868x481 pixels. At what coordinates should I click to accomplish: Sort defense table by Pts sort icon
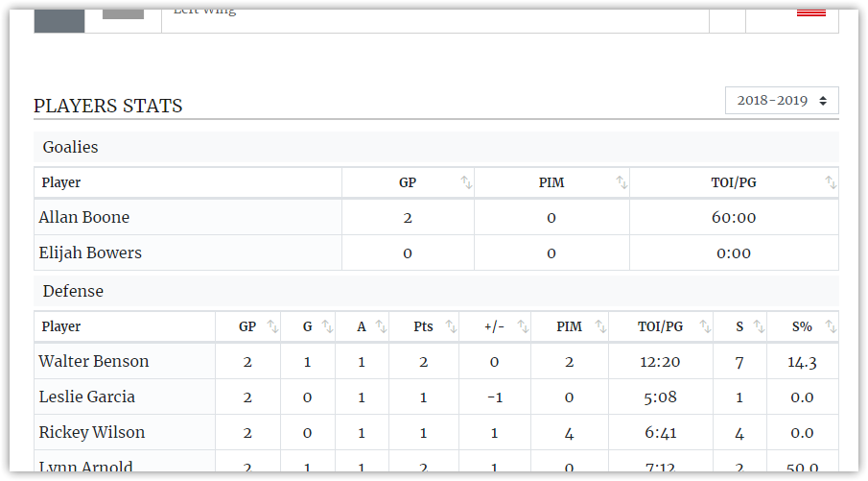[x=451, y=326]
